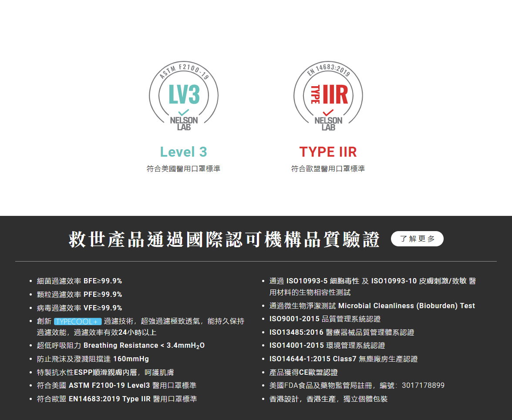This screenshot has width=512, height=420.
Task: Click the line 產品獲得CE歐盟認證
Action: point(303,373)
